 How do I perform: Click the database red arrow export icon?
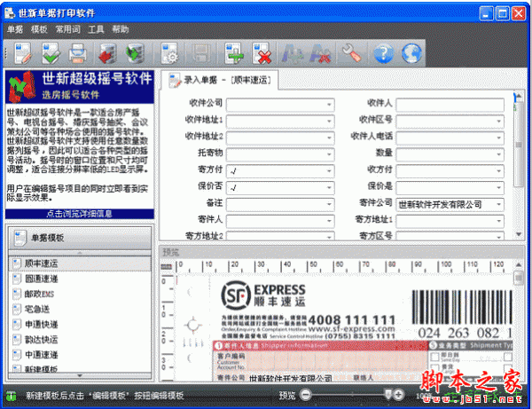point(108,53)
